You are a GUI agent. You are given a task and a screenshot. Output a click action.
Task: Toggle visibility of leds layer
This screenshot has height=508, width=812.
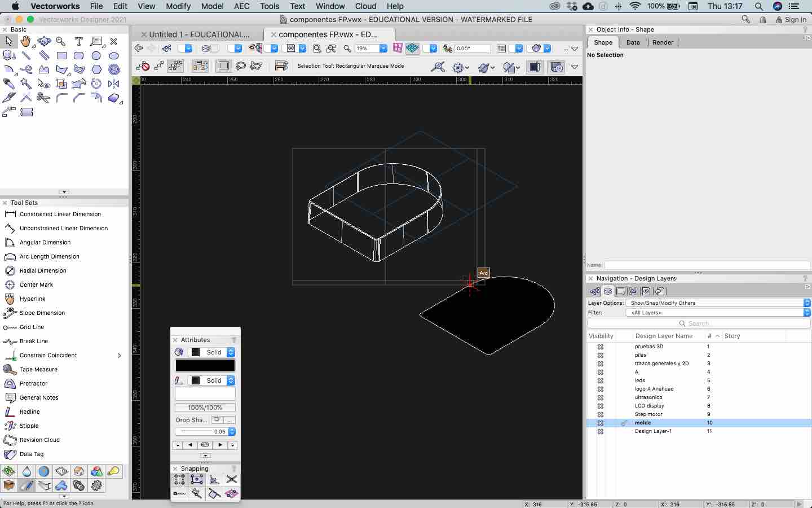point(601,380)
